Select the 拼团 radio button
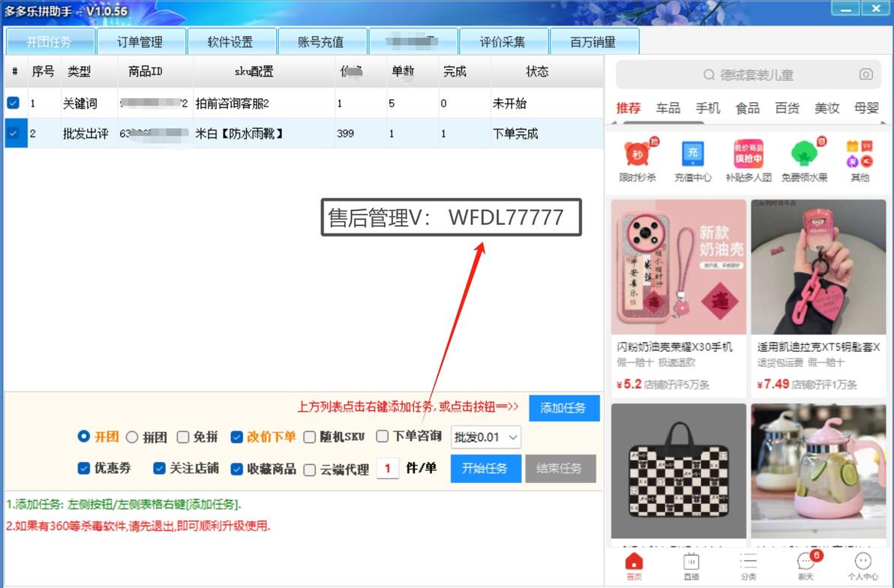This screenshot has height=588, width=894. pyautogui.click(x=131, y=436)
